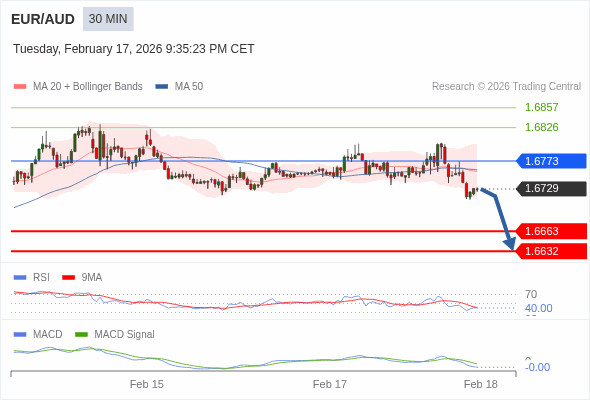
Task: Click the RSI blue legend swatch
Action: (x=20, y=278)
